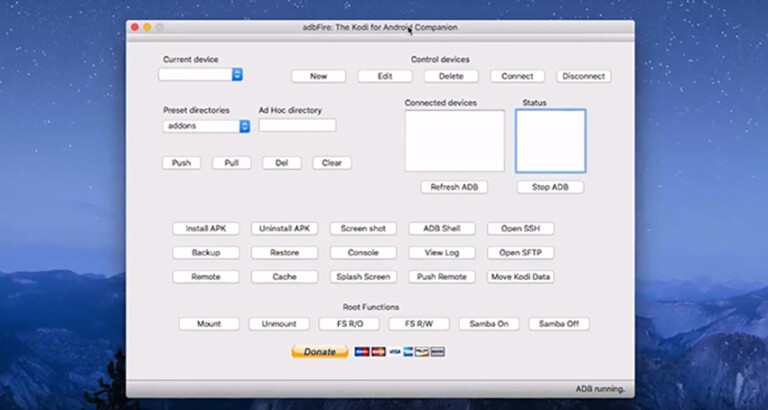Click the New device button
The width and height of the screenshot is (768, 410).
coord(318,76)
